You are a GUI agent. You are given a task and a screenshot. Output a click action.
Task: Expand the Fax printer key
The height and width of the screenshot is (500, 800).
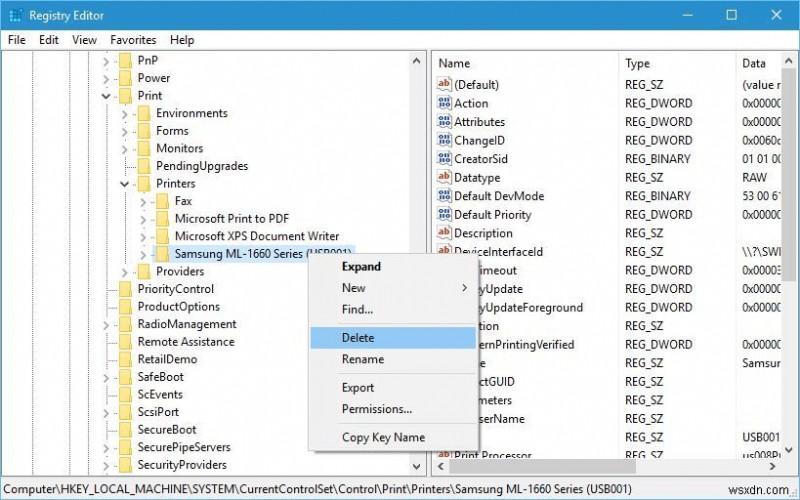(143, 202)
